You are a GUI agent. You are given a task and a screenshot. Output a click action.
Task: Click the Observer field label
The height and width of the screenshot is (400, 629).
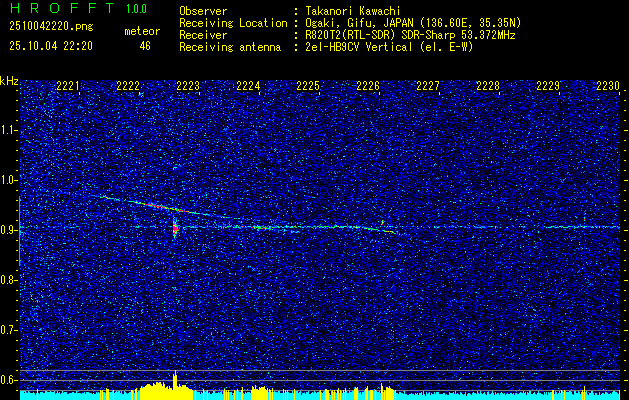(x=203, y=11)
